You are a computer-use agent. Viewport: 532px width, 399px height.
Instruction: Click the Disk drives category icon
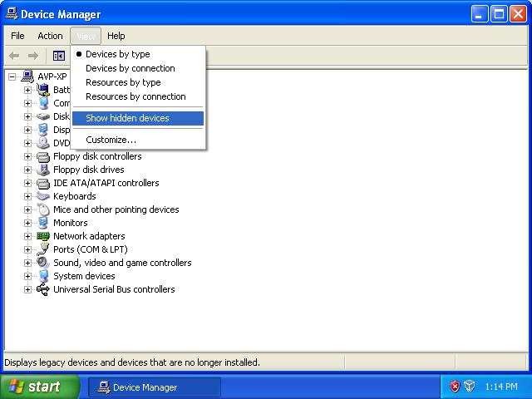click(43, 116)
